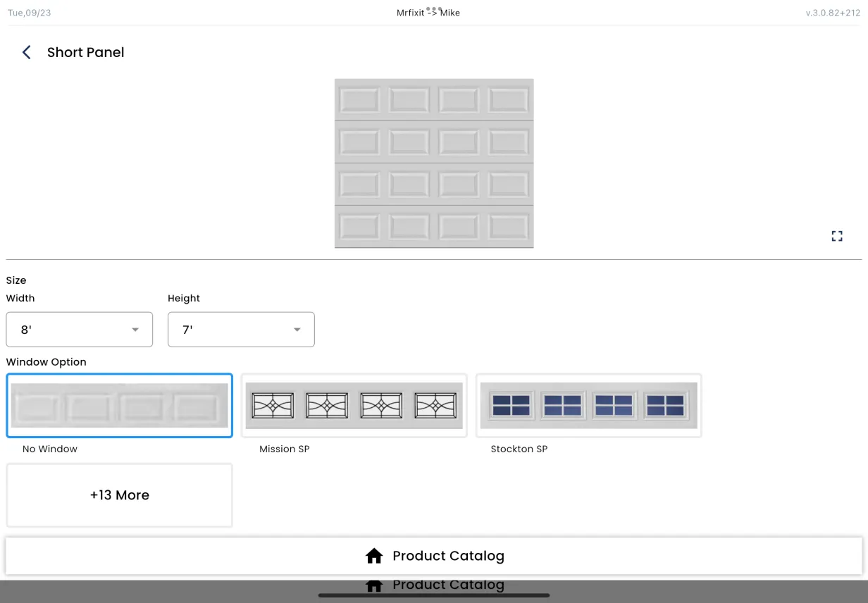The height and width of the screenshot is (603, 868).
Task: Click the garage door preview image
Action: point(434,163)
